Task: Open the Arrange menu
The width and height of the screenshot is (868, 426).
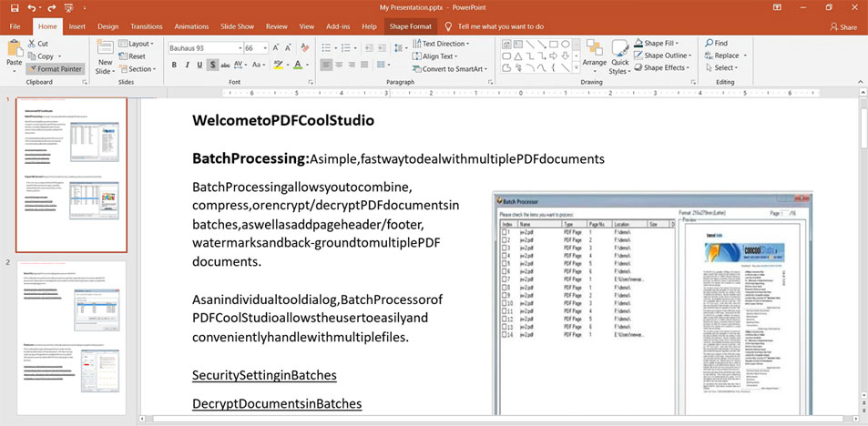Action: pyautogui.click(x=595, y=57)
